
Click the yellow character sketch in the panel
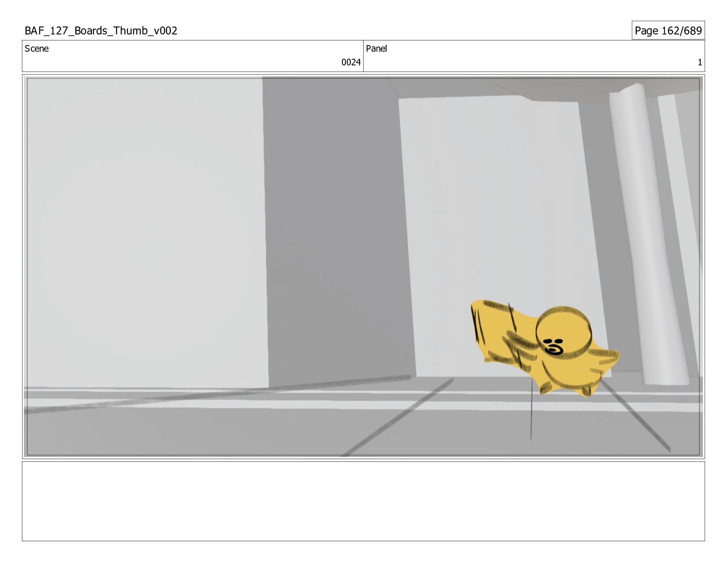click(x=545, y=348)
